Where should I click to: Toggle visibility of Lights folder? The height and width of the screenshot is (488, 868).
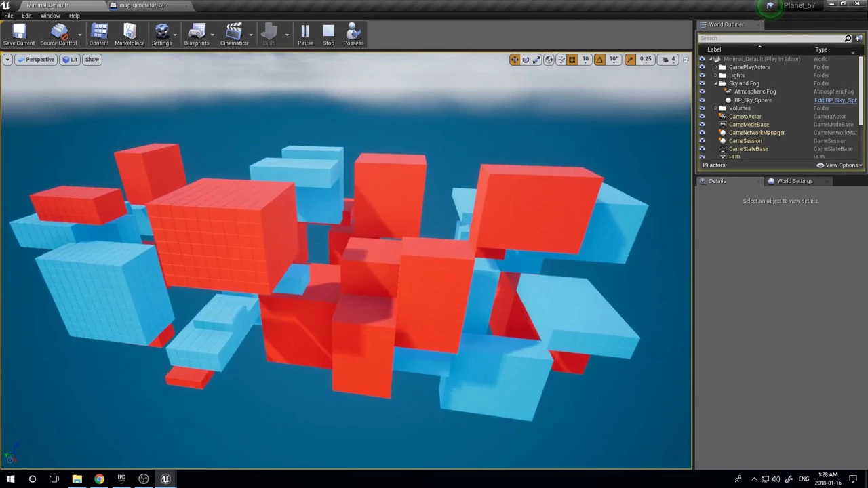[703, 75]
